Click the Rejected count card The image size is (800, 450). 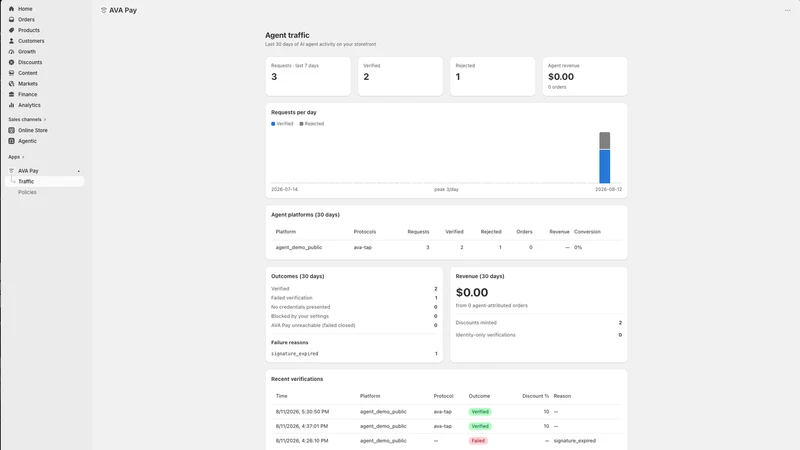pyautogui.click(x=492, y=77)
